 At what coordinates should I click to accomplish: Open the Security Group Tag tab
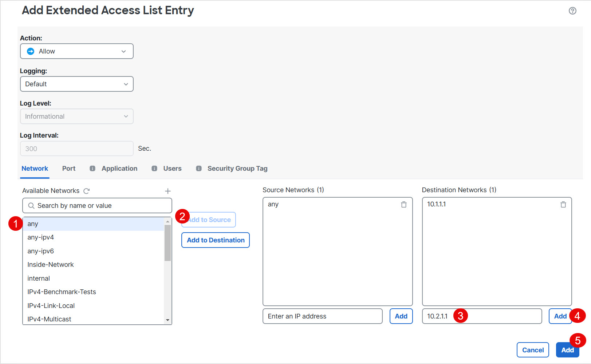(x=237, y=169)
